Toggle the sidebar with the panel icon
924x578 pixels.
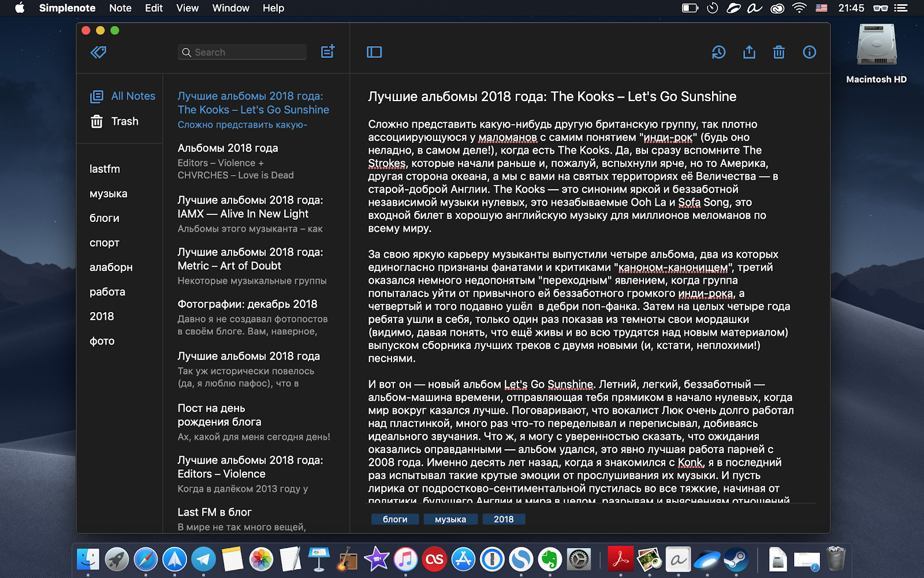click(x=374, y=52)
